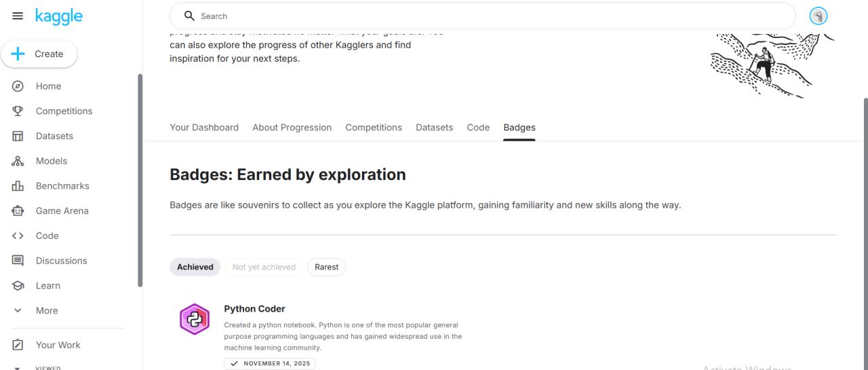Open Benchmarks from the sidebar
The width and height of the screenshot is (868, 370).
tap(62, 186)
